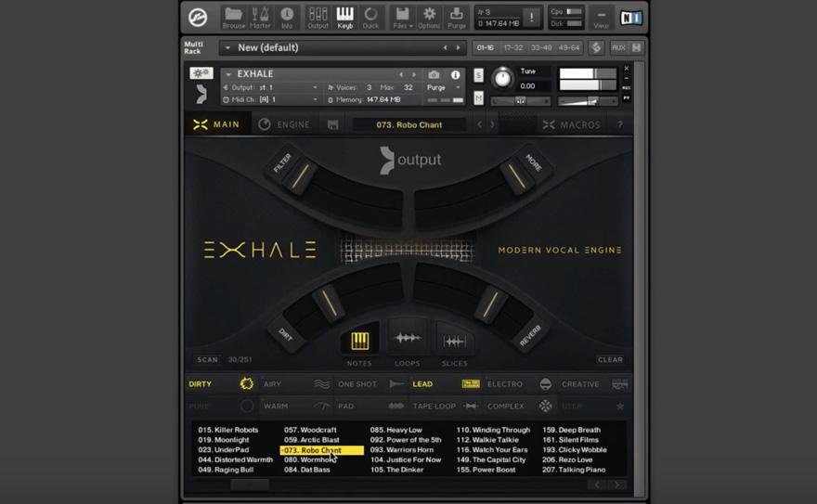Take a snapshot with camera icon
817x504 pixels.
pyautogui.click(x=434, y=74)
